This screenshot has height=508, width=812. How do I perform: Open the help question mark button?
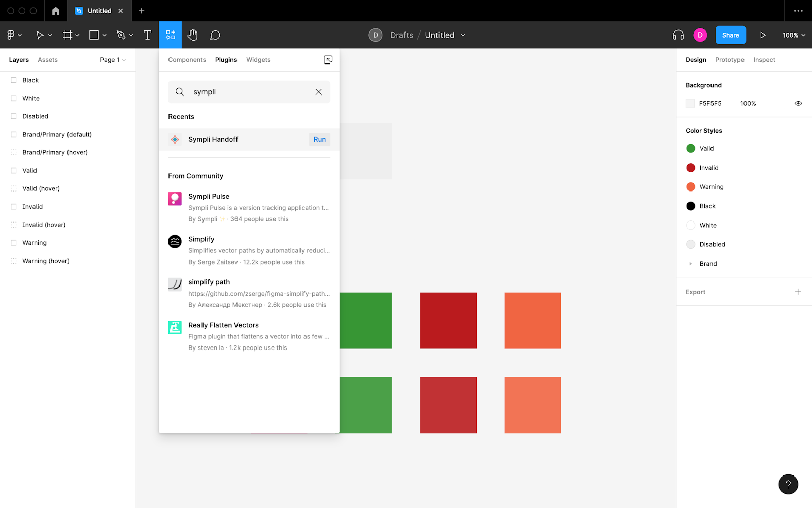click(x=788, y=484)
